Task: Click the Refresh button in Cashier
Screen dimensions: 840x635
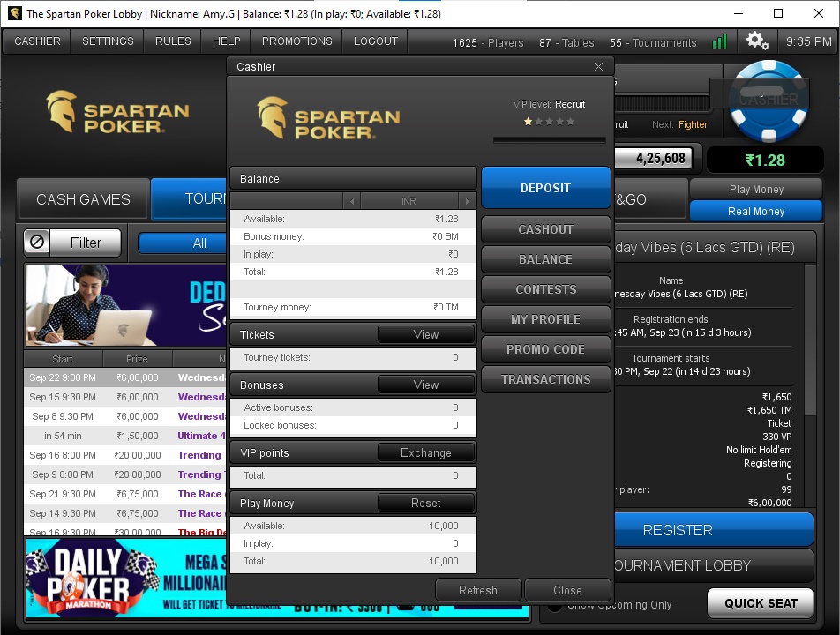Action: pos(478,590)
